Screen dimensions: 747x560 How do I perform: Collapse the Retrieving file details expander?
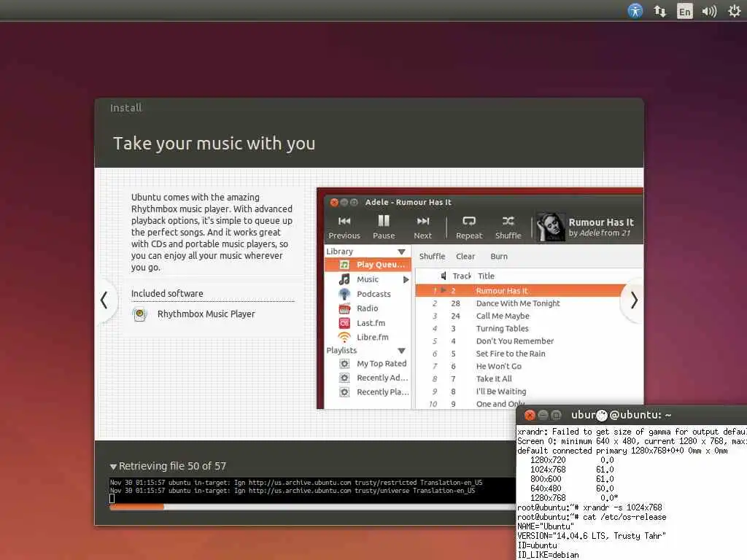[x=113, y=467]
